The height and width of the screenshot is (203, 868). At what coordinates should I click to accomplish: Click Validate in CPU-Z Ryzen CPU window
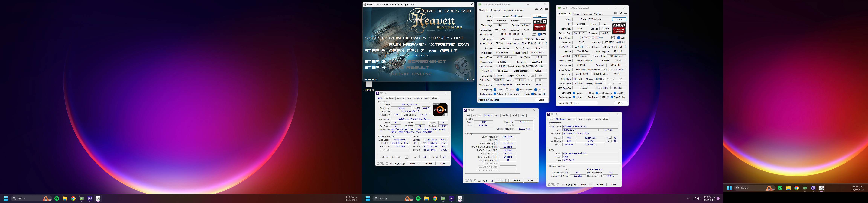click(x=428, y=163)
